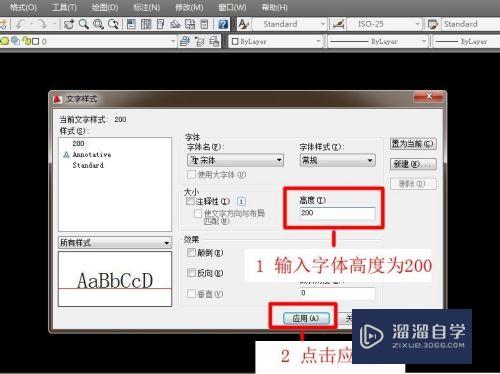Viewport: 500px width, 374px height.
Task: Open the QuickCalc calculator icon
Action: tap(204, 24)
